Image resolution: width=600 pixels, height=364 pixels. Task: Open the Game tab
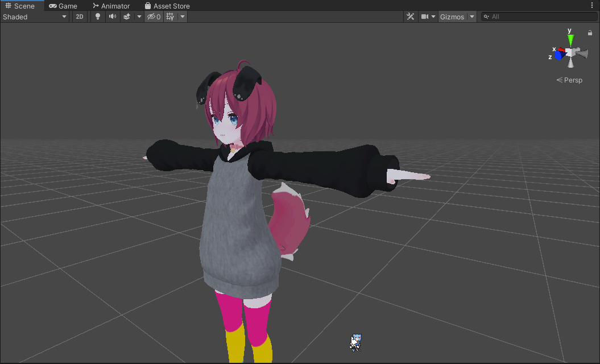tap(63, 6)
